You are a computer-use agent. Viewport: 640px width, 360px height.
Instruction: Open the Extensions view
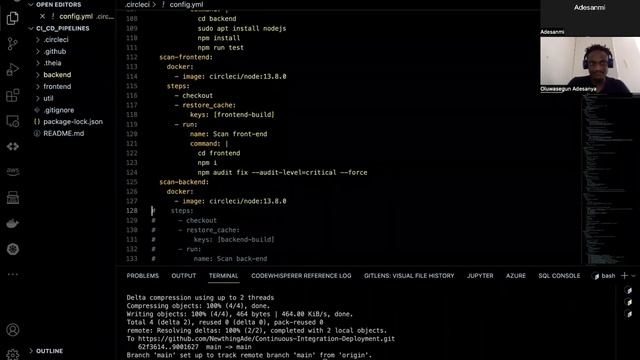13,96
